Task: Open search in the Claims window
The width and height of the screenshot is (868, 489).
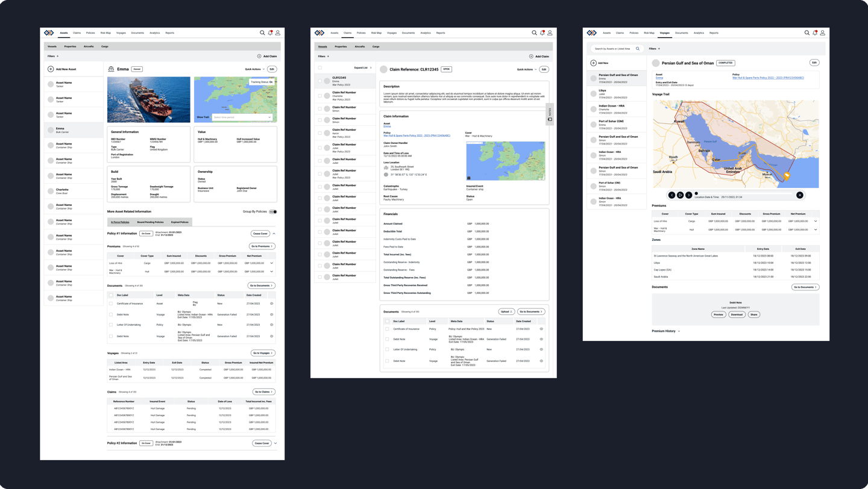Action: 534,33
